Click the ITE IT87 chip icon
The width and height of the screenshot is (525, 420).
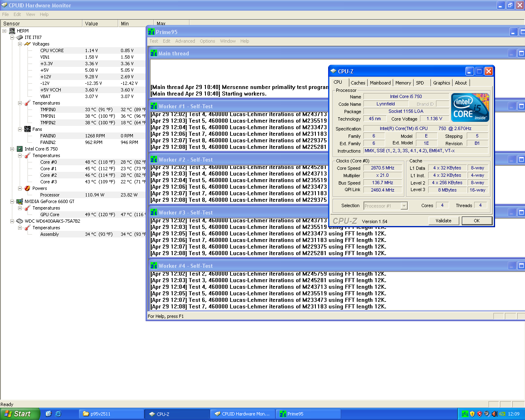[20, 37]
